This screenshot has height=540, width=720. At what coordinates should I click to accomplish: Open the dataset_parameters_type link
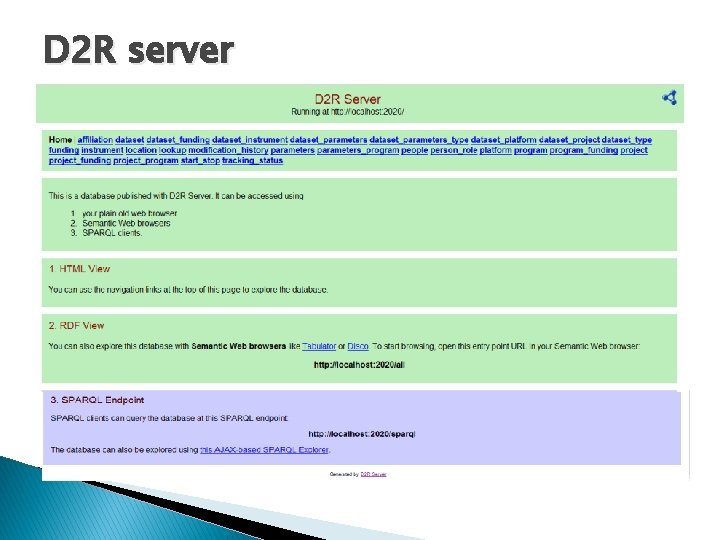(x=418, y=140)
